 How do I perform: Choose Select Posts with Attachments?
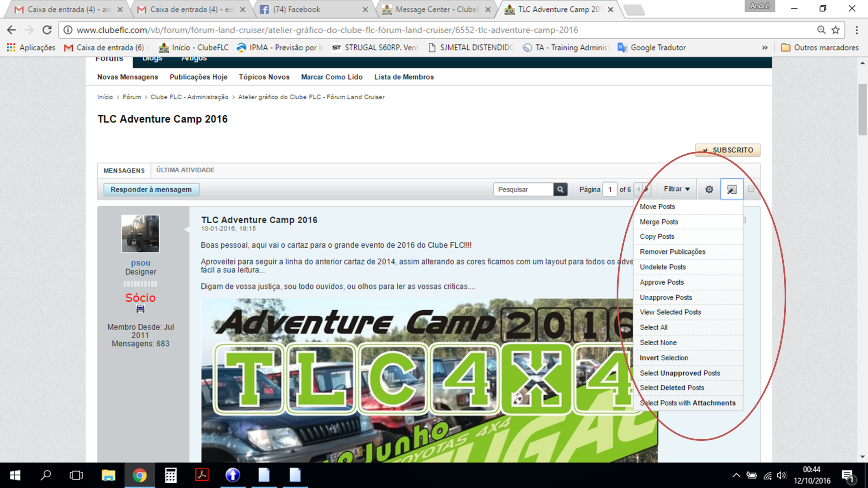[x=688, y=403]
